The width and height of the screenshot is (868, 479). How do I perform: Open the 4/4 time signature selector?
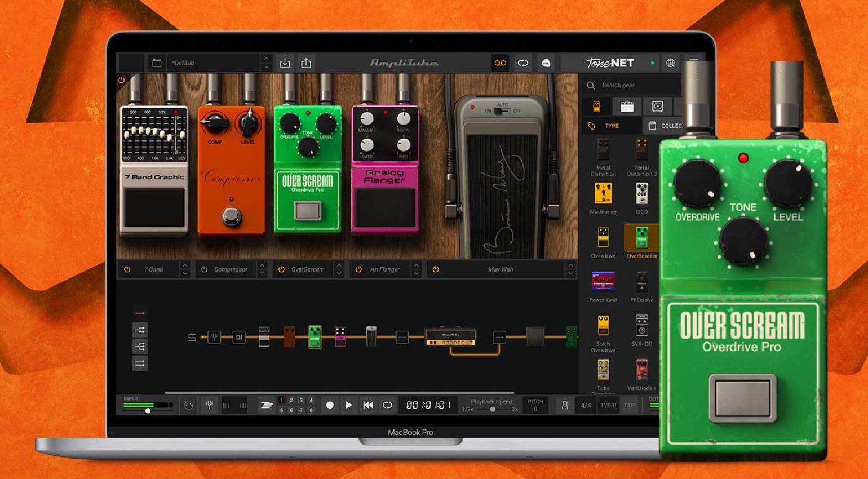pos(586,405)
